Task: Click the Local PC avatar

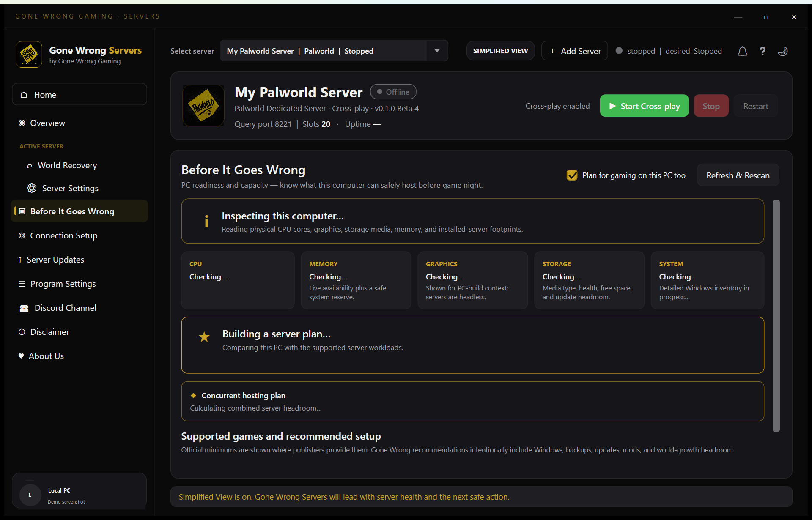Action: (30, 495)
